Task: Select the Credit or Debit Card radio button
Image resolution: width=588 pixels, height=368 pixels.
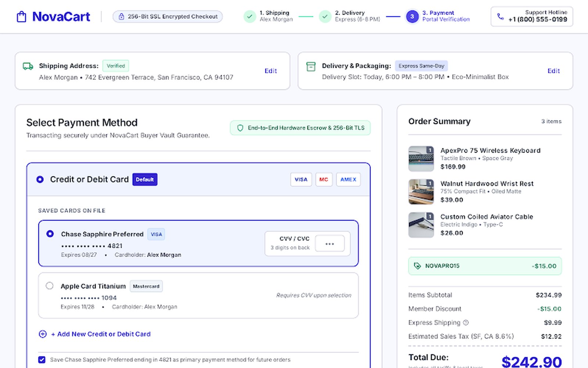Action: (x=40, y=180)
